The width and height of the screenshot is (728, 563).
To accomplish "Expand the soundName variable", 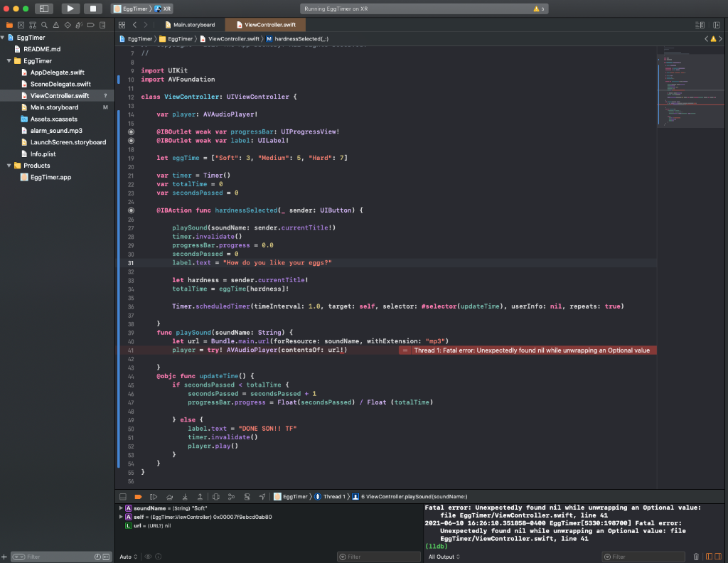I will point(121,508).
